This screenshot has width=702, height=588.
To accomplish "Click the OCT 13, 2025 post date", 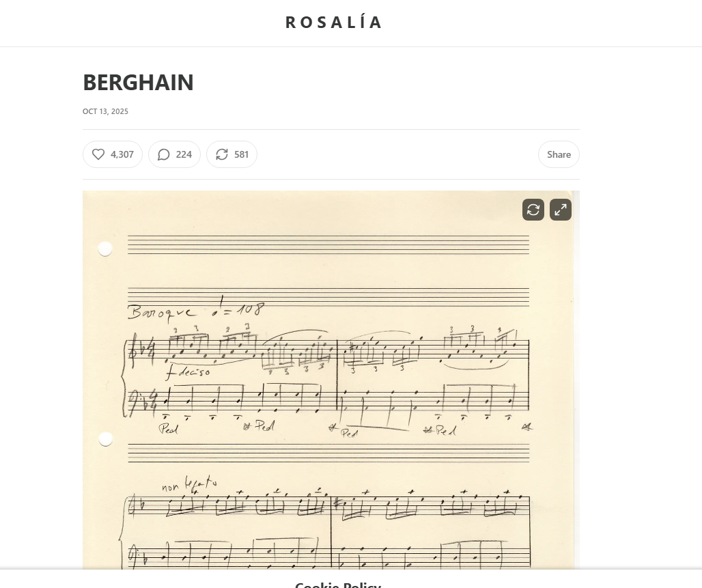I will [105, 111].
